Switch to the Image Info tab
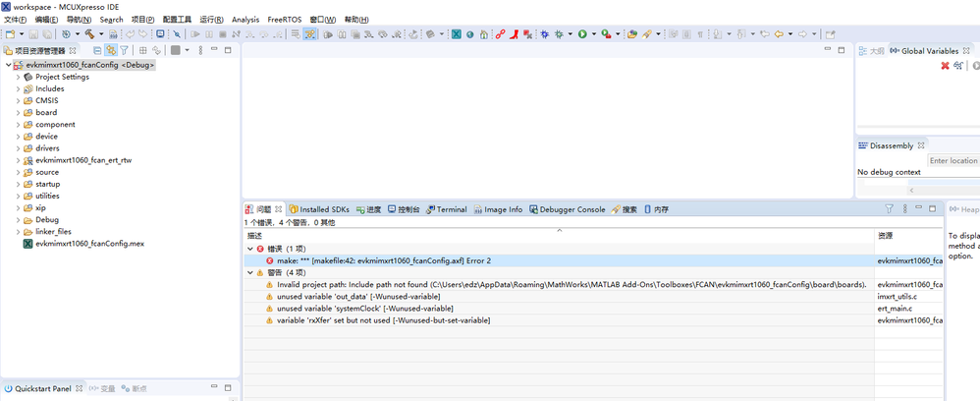Screen dimensions: 980x401 pos(498,209)
